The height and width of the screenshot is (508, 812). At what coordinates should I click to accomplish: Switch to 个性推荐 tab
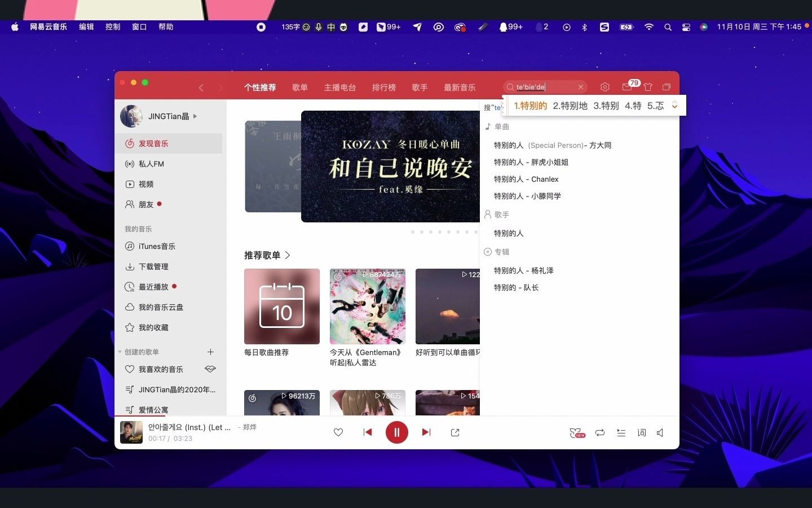(260, 87)
